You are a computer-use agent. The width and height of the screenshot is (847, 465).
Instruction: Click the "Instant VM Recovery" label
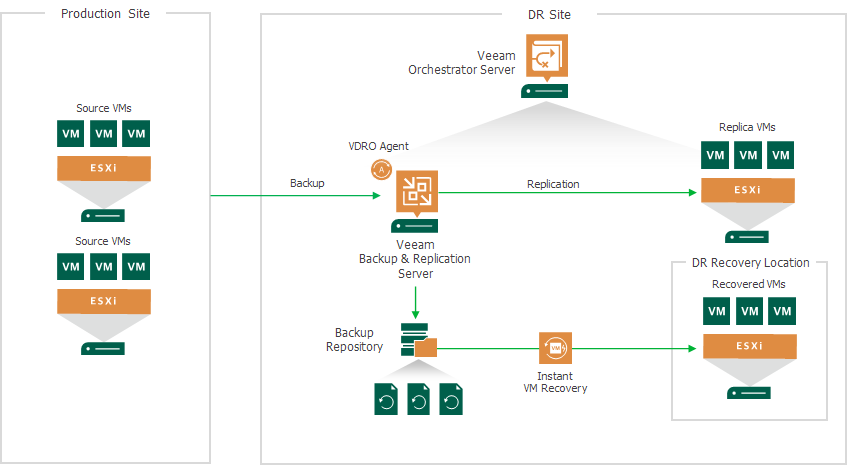pos(555,382)
